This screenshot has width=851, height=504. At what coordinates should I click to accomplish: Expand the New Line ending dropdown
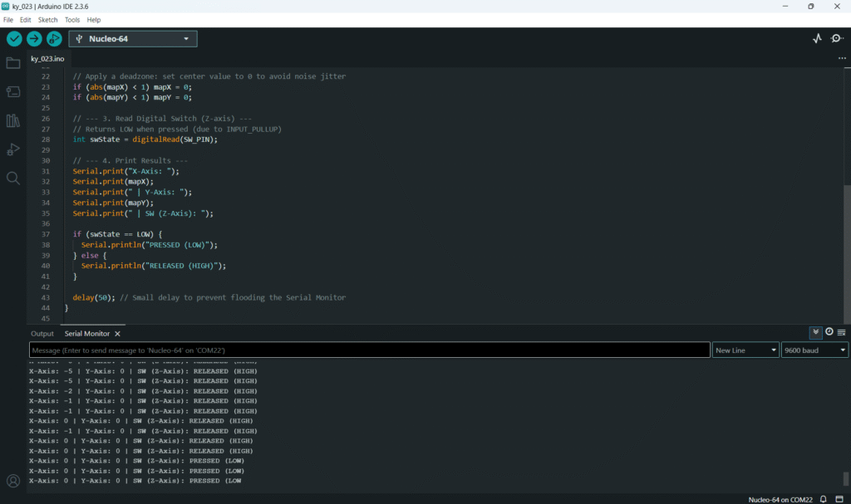[x=745, y=350]
